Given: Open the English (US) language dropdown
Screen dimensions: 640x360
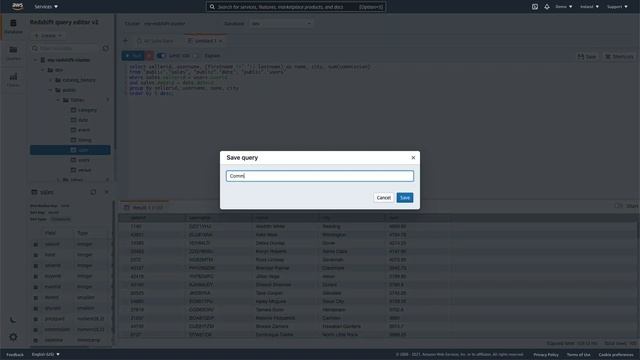Looking at the screenshot, I should 45,354.
